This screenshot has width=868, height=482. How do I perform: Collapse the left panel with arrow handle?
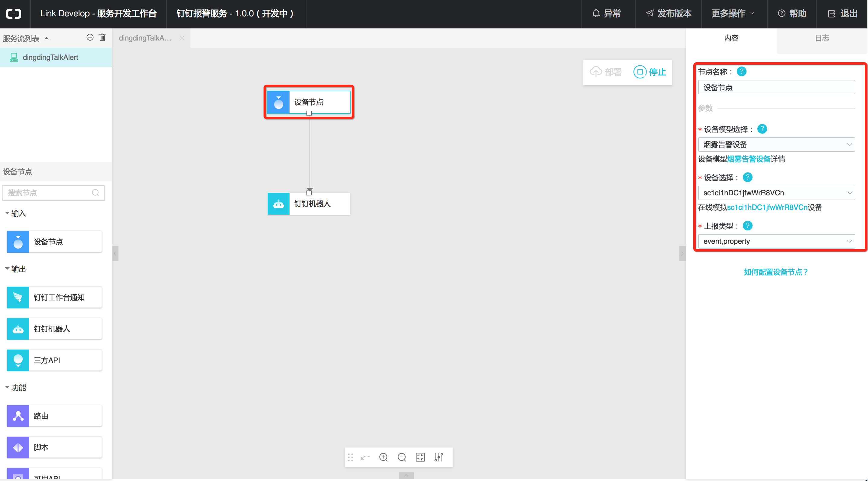click(x=115, y=253)
